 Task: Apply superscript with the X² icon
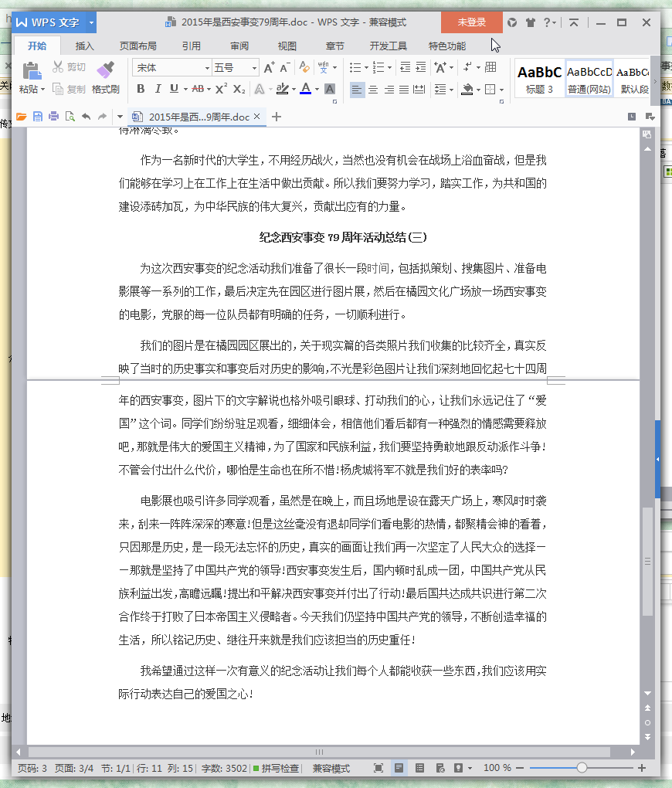221,89
